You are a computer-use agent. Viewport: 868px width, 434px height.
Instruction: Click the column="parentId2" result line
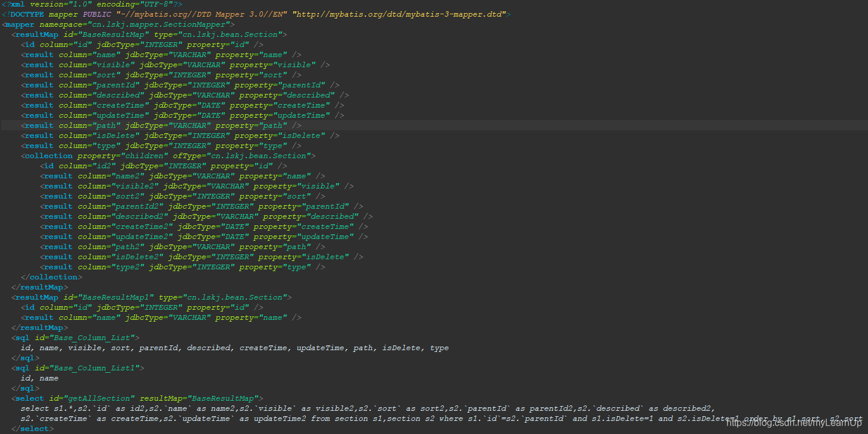point(201,206)
